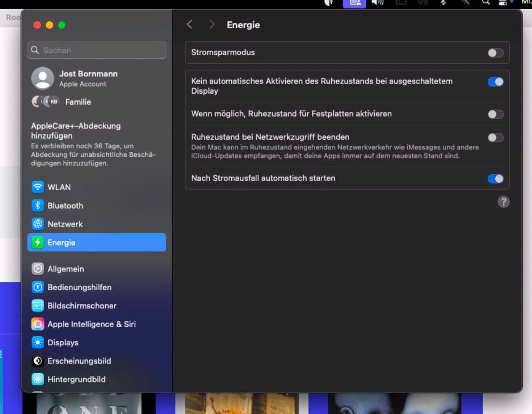Open the question mark help button

coord(504,202)
